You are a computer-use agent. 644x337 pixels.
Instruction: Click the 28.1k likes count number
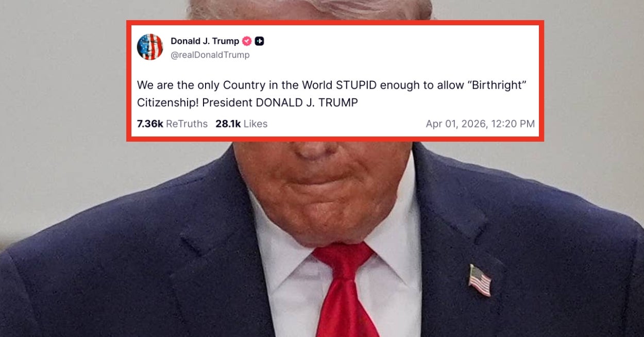(228, 124)
